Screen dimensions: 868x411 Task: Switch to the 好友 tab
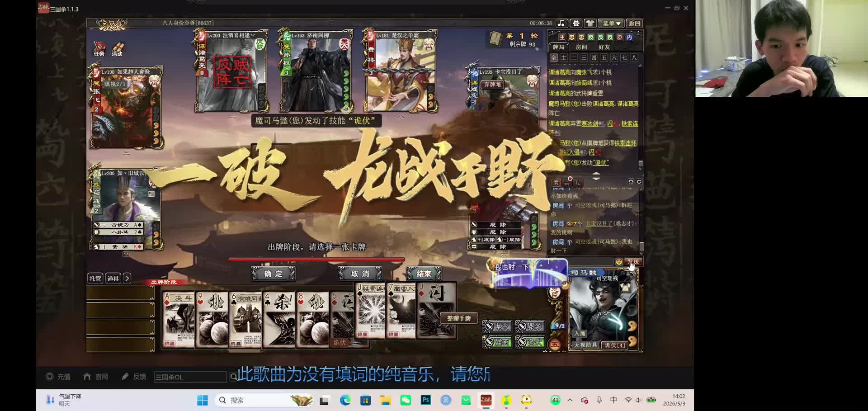click(x=604, y=47)
